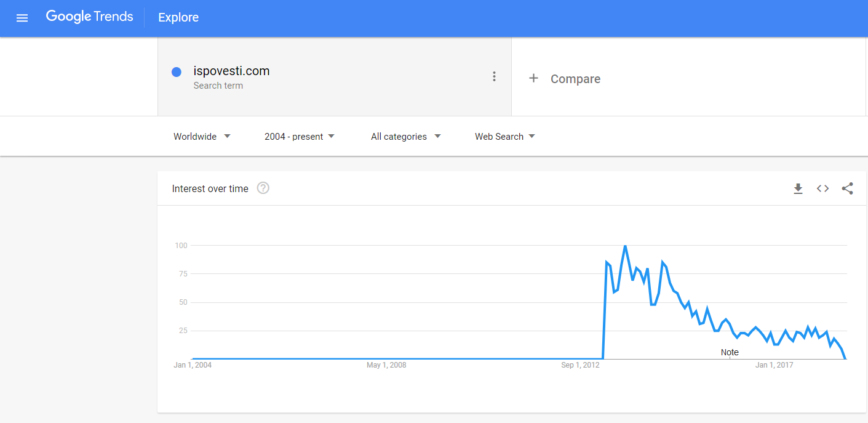This screenshot has width=868, height=423.
Task: Open the Web Search type dropdown
Action: coord(505,137)
